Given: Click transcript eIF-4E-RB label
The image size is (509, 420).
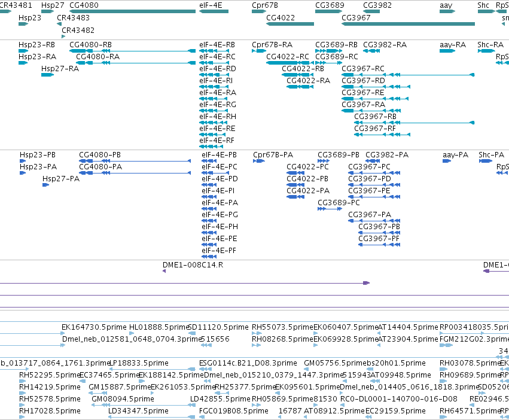Looking at the screenshot, I should click(217, 45).
